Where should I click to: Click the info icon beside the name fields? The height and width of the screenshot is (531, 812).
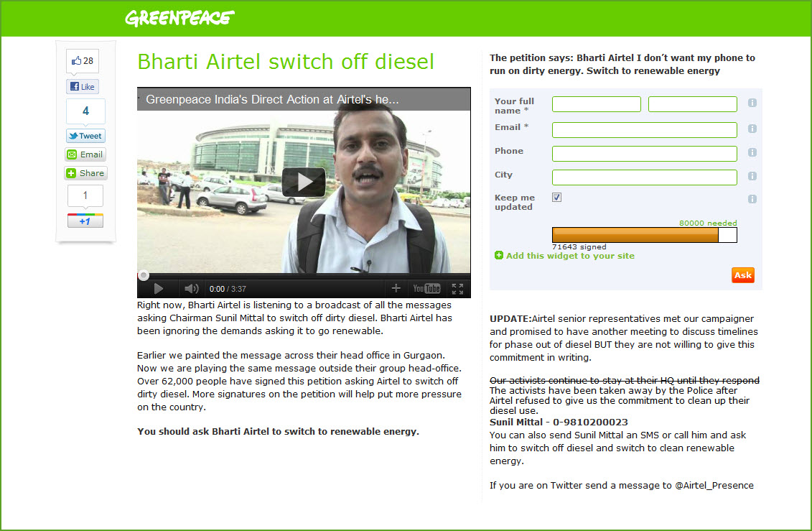752,103
